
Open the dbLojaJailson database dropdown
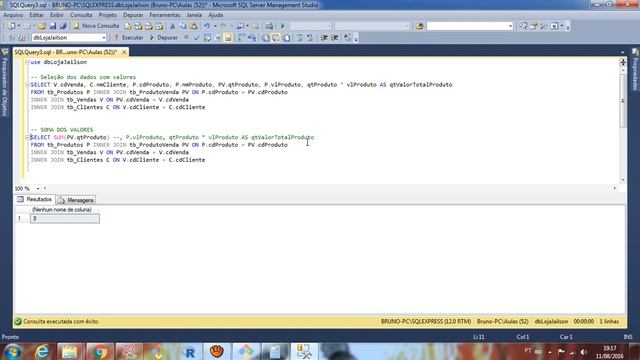pyautogui.click(x=104, y=38)
